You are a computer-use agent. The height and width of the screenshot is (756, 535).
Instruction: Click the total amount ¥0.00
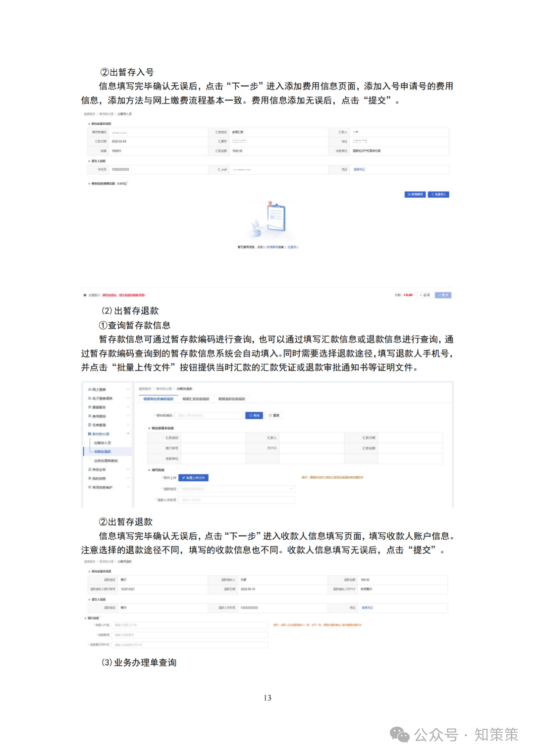(408, 295)
